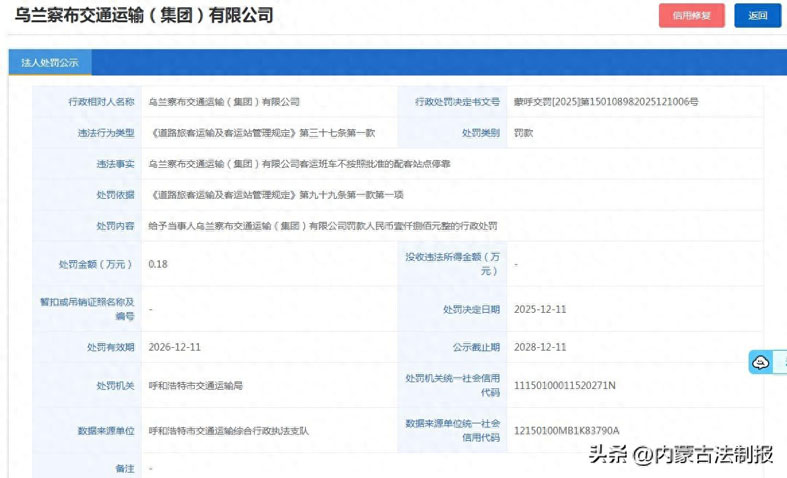The height and width of the screenshot is (478, 787).
Task: Click the 返回 blue button
Action: pyautogui.click(x=757, y=16)
